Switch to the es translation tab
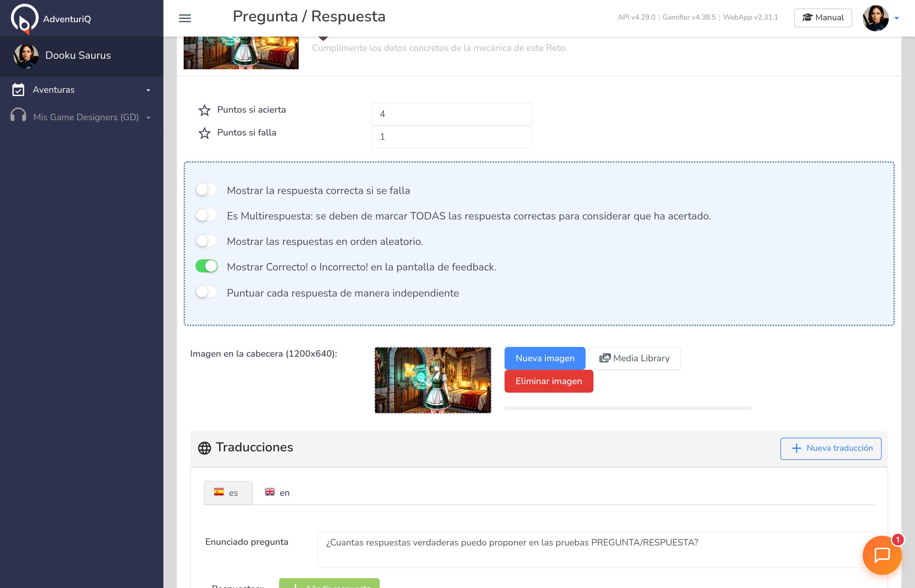This screenshot has width=915, height=588. 228,493
